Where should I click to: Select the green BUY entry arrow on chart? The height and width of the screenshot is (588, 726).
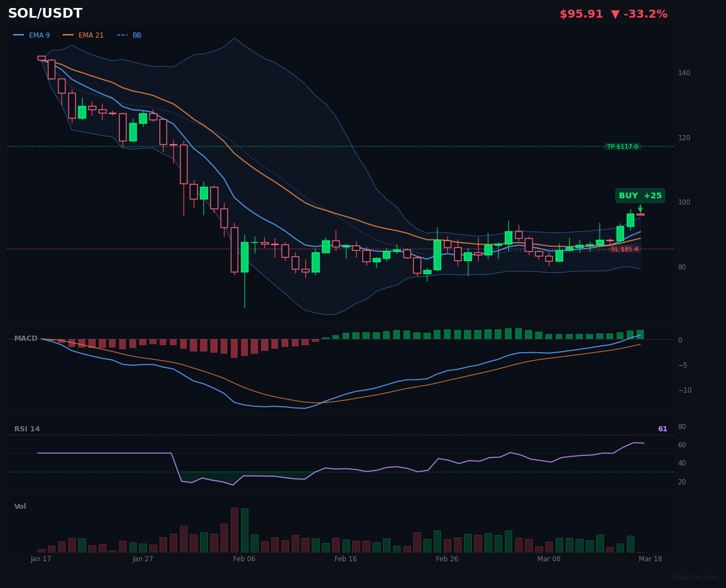click(x=641, y=209)
